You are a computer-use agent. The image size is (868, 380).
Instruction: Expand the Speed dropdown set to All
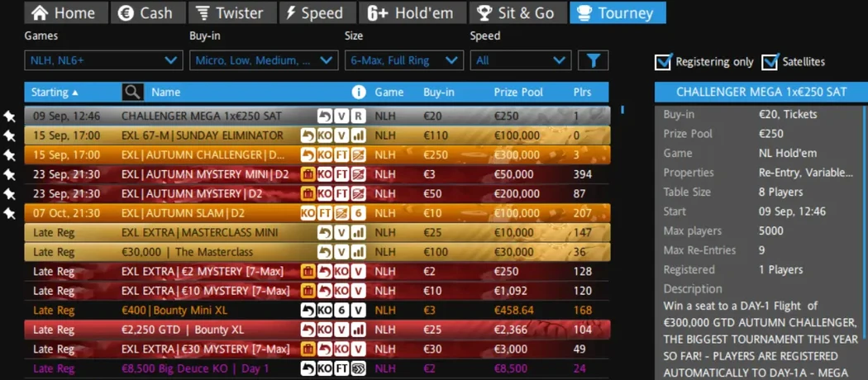520,60
